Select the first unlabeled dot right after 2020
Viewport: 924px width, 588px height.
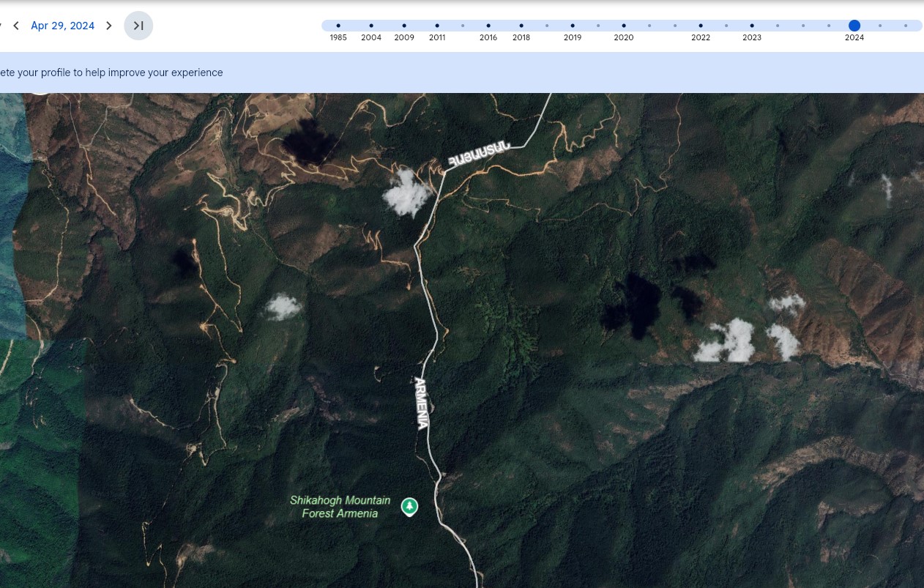[x=649, y=26]
